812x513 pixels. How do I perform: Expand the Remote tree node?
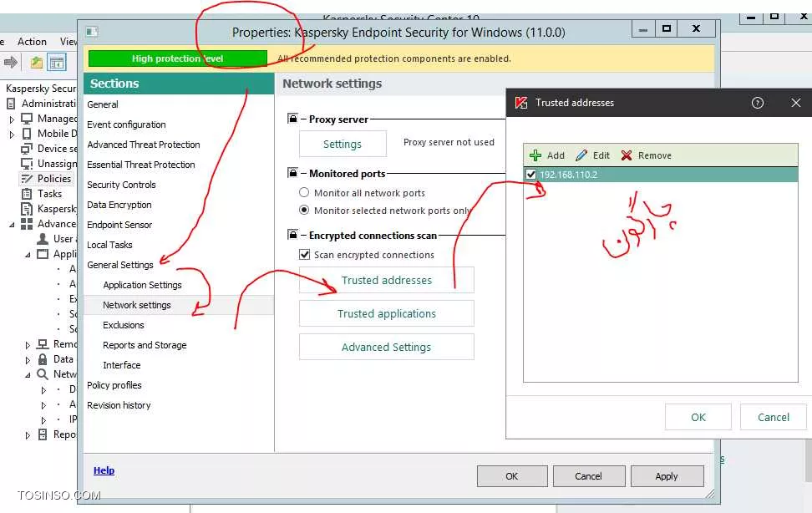(28, 344)
